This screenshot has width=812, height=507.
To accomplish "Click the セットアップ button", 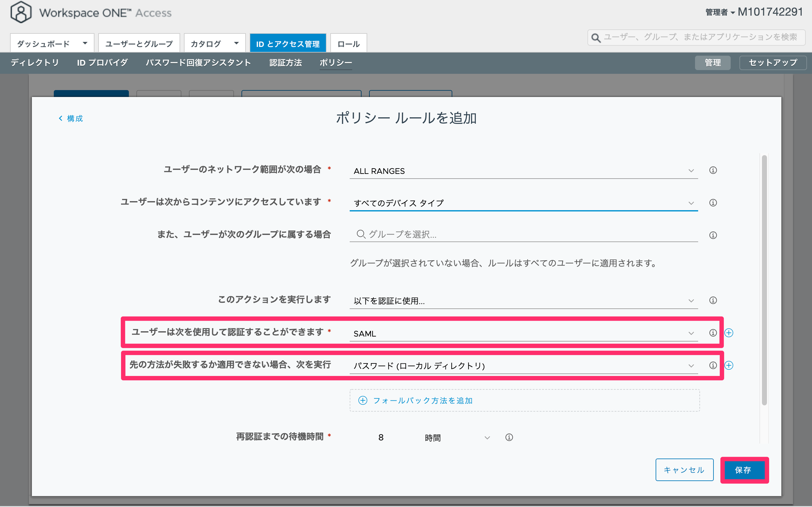I will pyautogui.click(x=773, y=63).
